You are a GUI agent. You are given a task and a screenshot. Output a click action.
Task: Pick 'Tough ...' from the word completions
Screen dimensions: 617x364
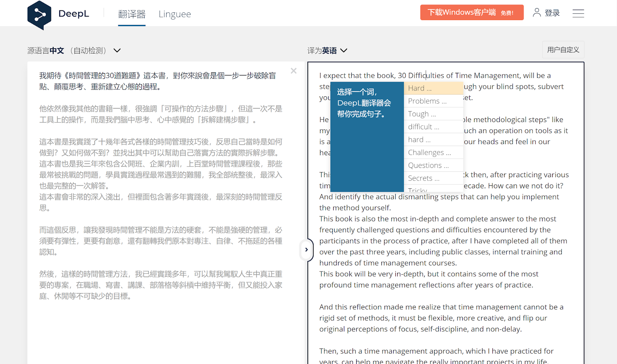click(x=433, y=114)
